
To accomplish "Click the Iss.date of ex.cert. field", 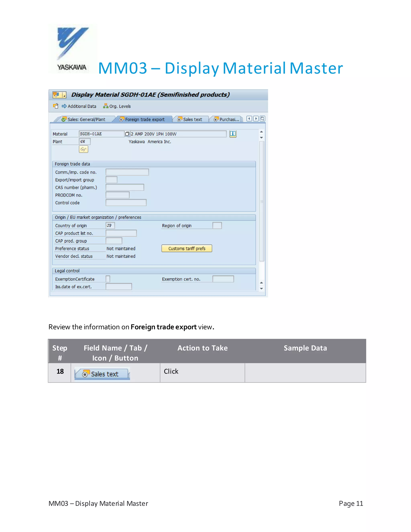I will pyautogui.click(x=119, y=287).
